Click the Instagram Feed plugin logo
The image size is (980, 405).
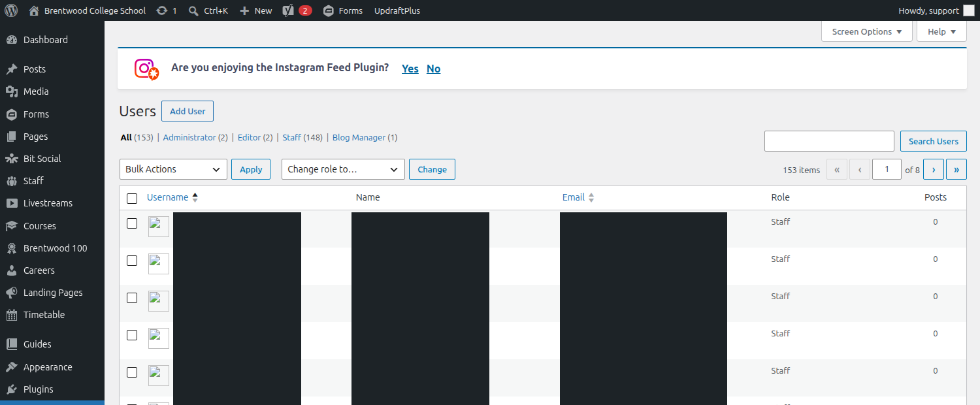pyautogui.click(x=146, y=69)
